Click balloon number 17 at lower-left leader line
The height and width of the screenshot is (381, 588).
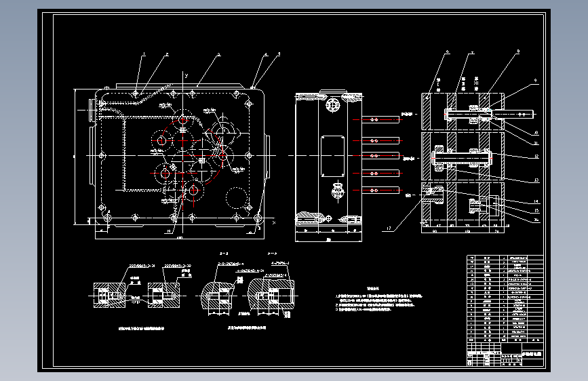point(389,228)
